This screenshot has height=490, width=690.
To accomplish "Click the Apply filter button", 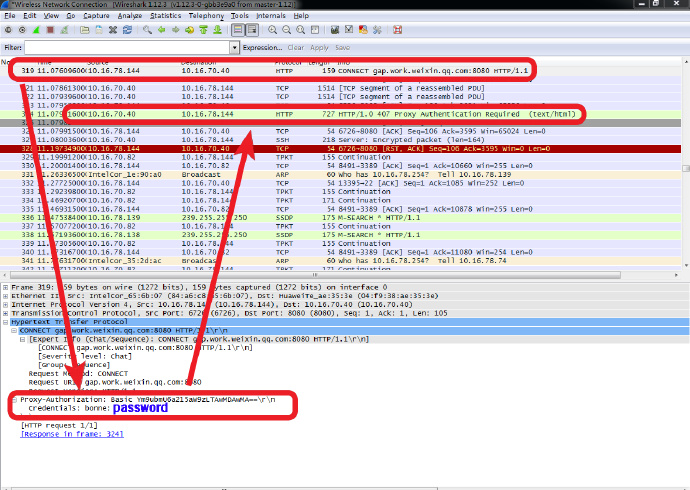I will click(x=319, y=48).
